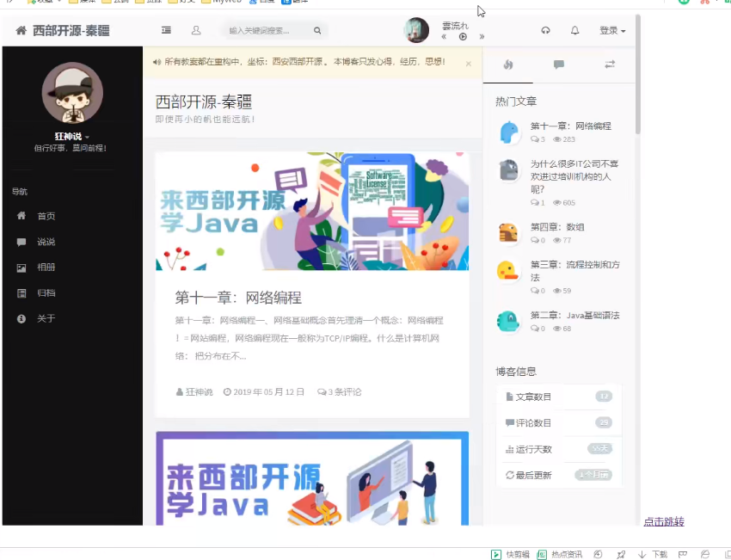
Task: Click the search magnifier icon
Action: (x=317, y=31)
